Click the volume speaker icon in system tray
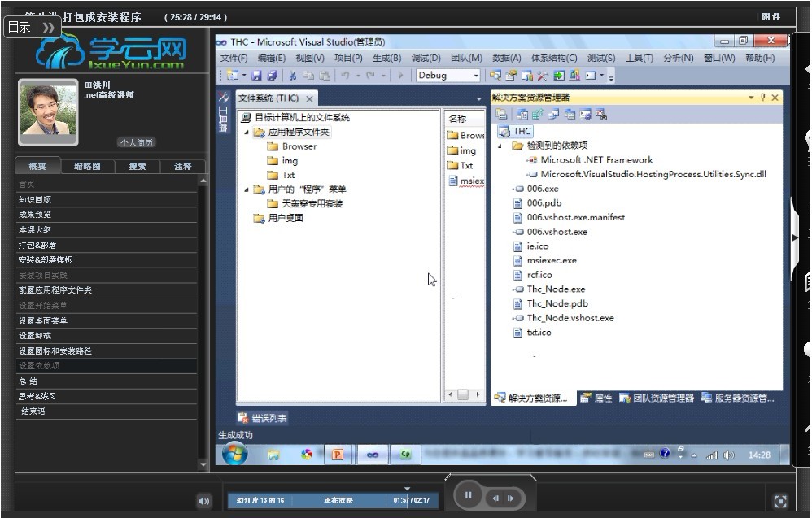812x518 pixels. (729, 455)
